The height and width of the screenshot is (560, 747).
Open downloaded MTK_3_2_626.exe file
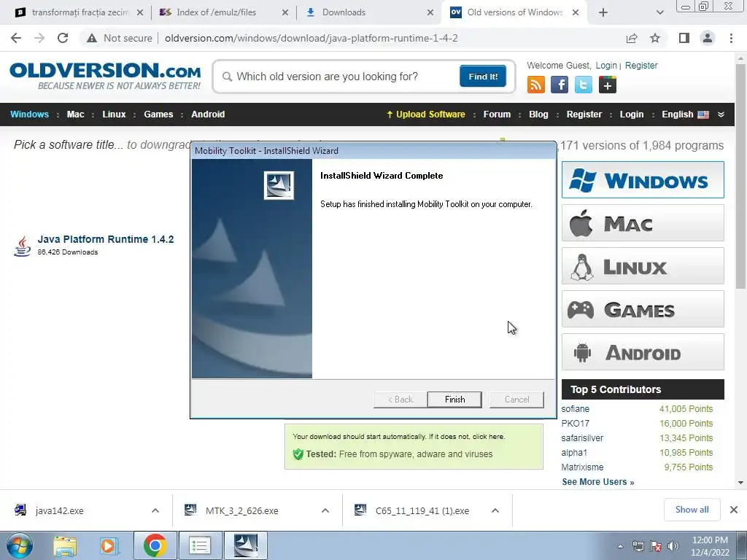(241, 511)
